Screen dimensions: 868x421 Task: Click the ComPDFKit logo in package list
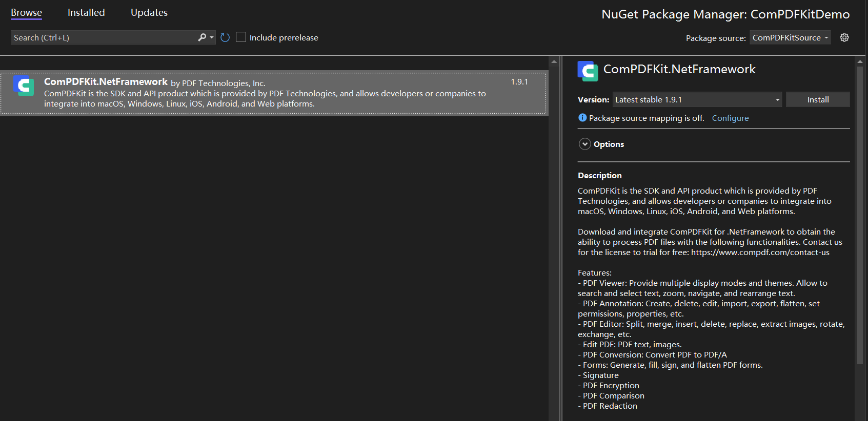coord(24,86)
